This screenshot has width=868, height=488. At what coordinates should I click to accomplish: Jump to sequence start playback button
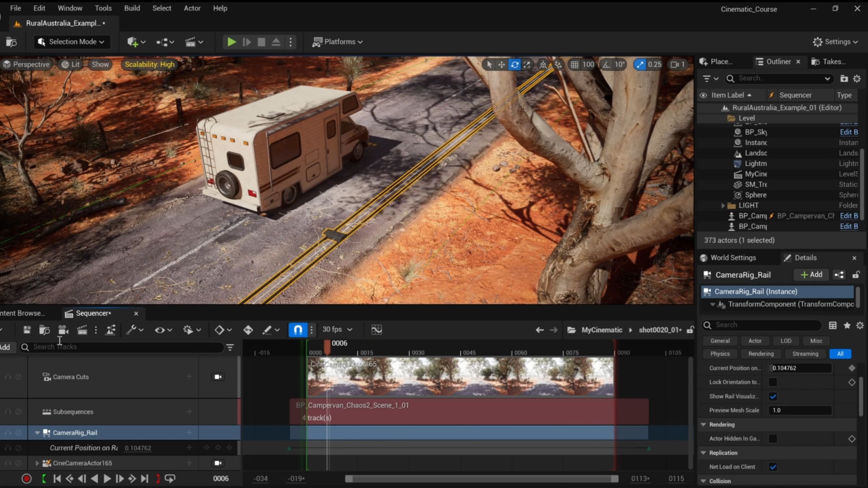coord(57,479)
